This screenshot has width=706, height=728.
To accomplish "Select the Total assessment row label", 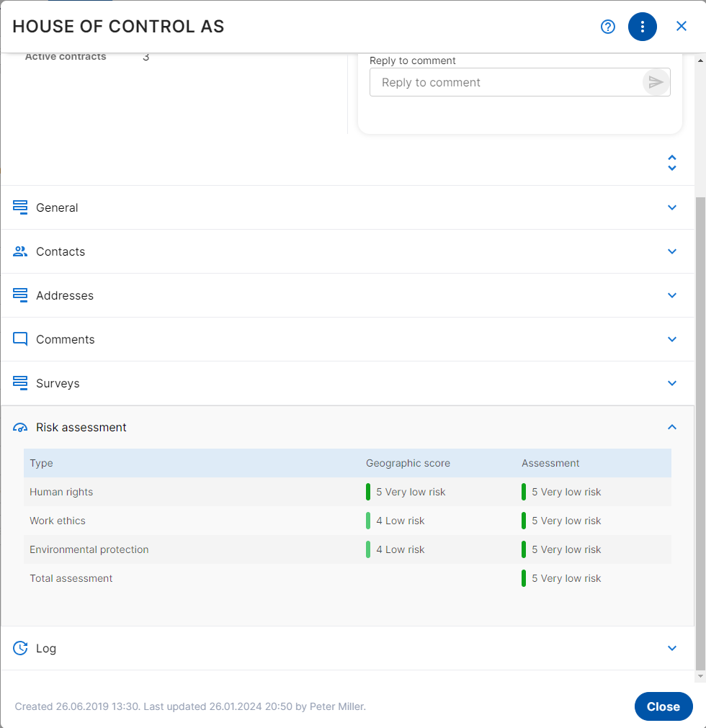I will click(71, 578).
